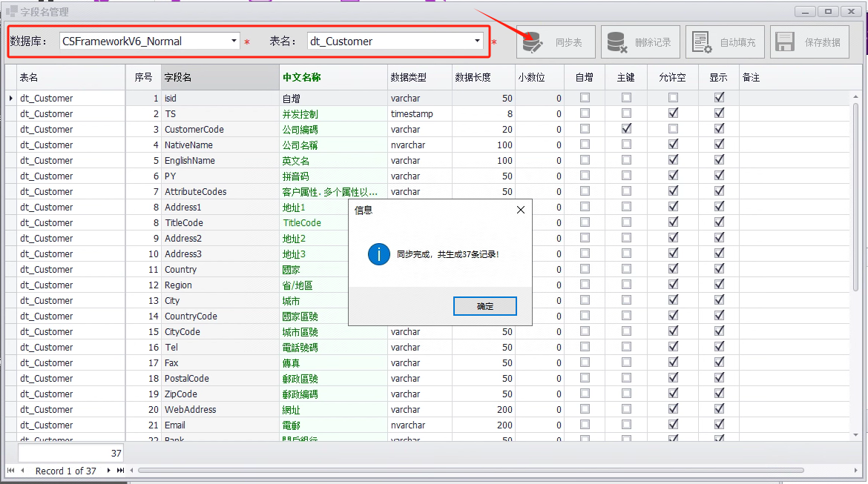Click the vertical scrollbar thumb

[855, 196]
